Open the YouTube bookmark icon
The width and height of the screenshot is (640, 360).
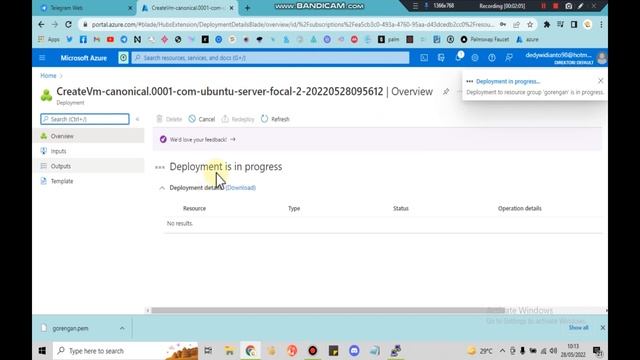(x=110, y=40)
